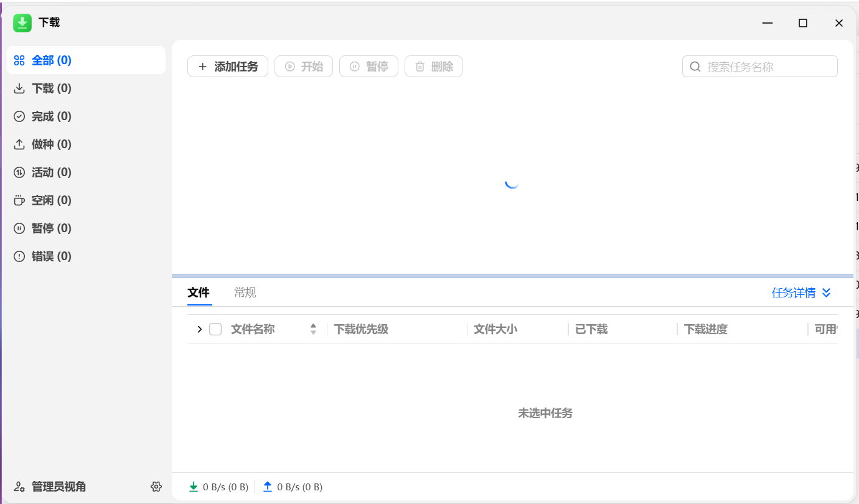
Task: Click the administrator view person icon
Action: pyautogui.click(x=19, y=487)
